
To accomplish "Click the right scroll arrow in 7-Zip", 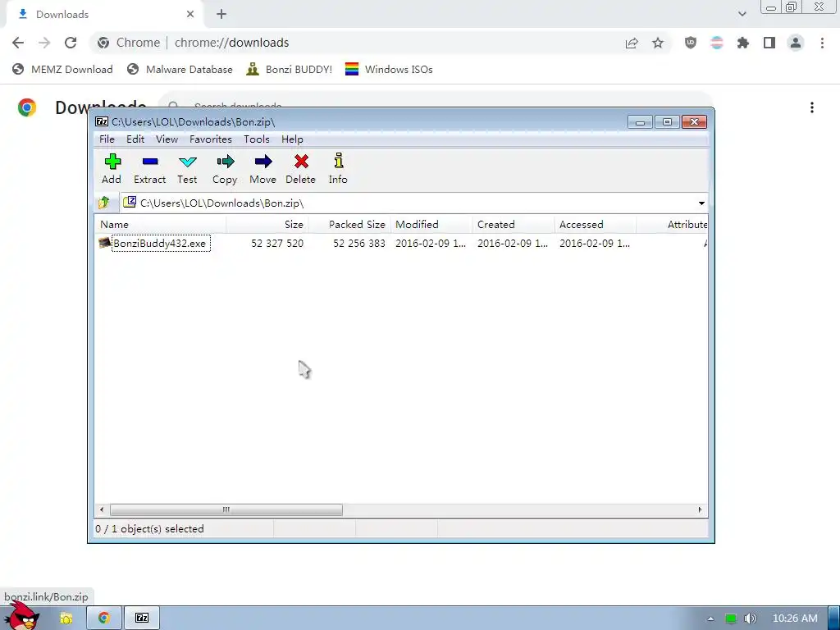I will click(x=700, y=509).
